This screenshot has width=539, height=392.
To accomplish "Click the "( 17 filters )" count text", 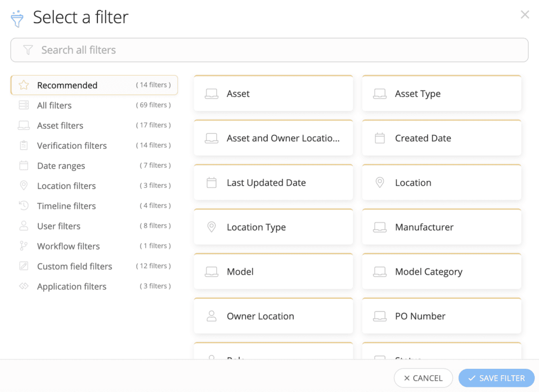I will click(153, 125).
